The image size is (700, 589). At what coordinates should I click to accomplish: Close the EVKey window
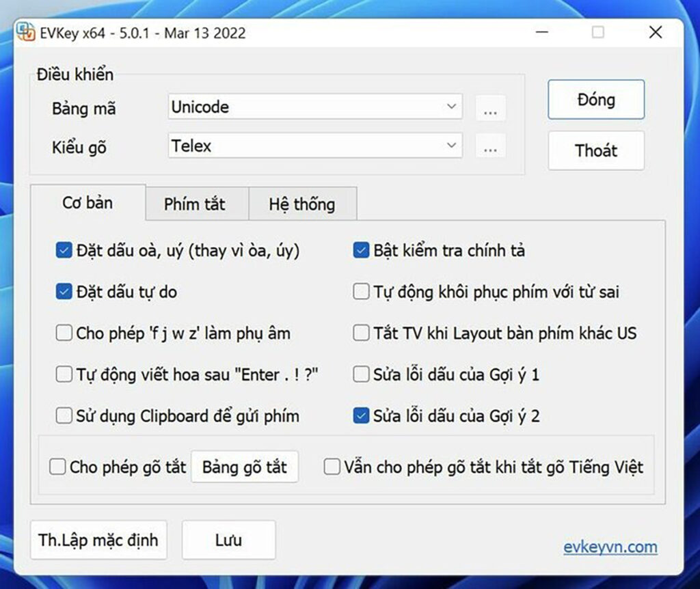pyautogui.click(x=656, y=32)
